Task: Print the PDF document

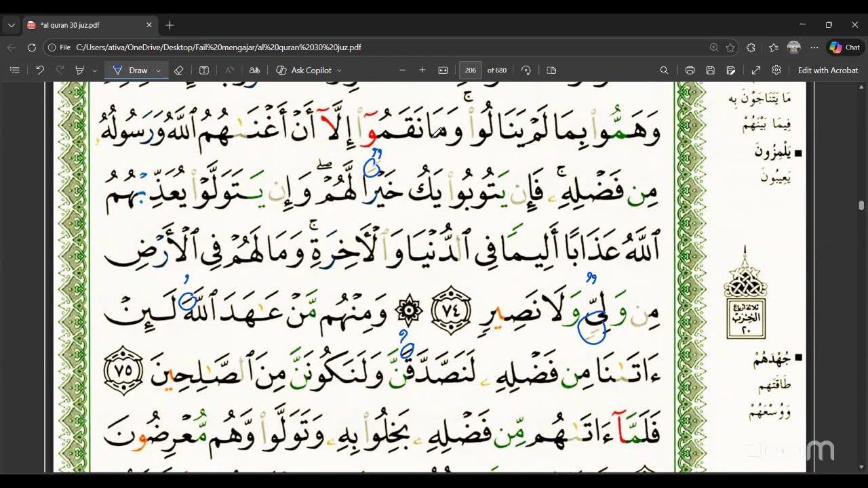Action: tap(690, 70)
